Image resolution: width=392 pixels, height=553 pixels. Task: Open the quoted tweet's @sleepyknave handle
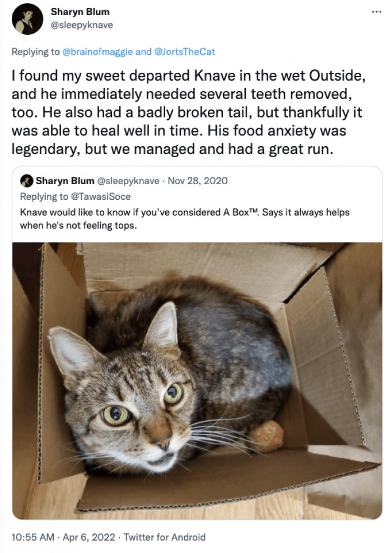point(128,181)
